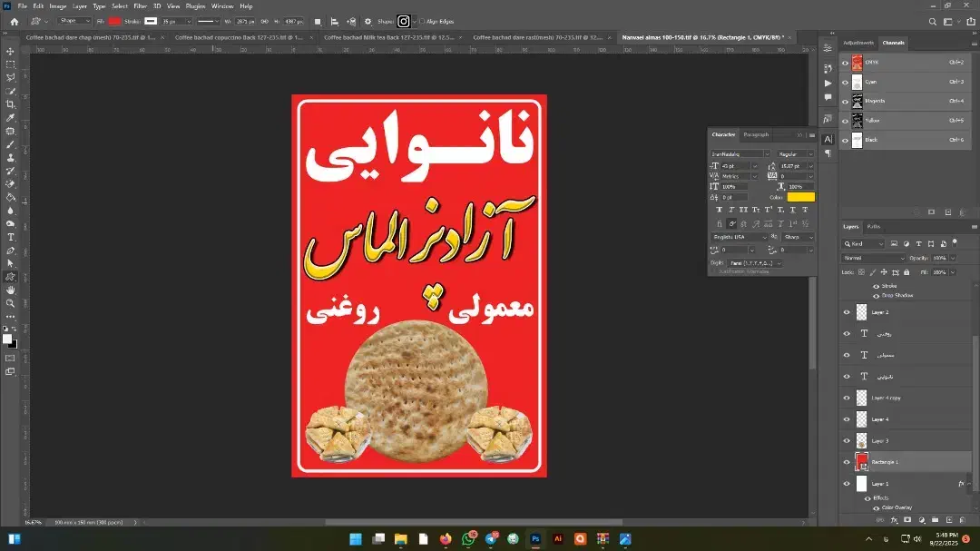Hide the Layer 2 layer
The image size is (980, 551).
(x=847, y=312)
